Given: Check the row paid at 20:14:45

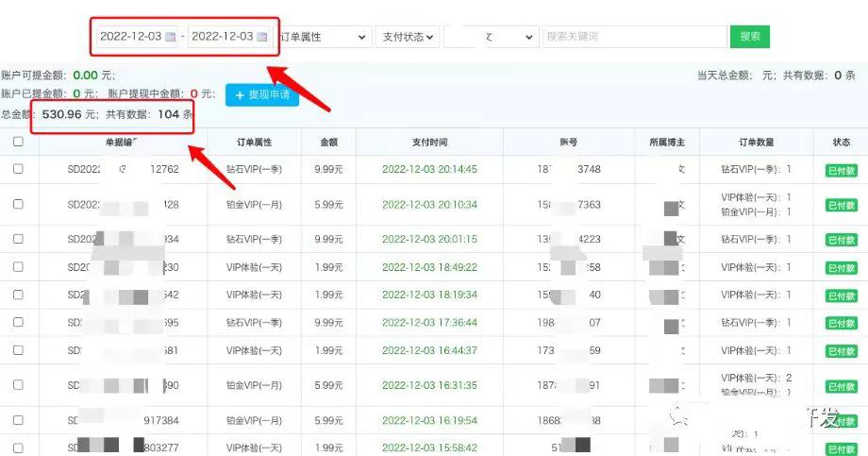Looking at the screenshot, I should [18, 168].
